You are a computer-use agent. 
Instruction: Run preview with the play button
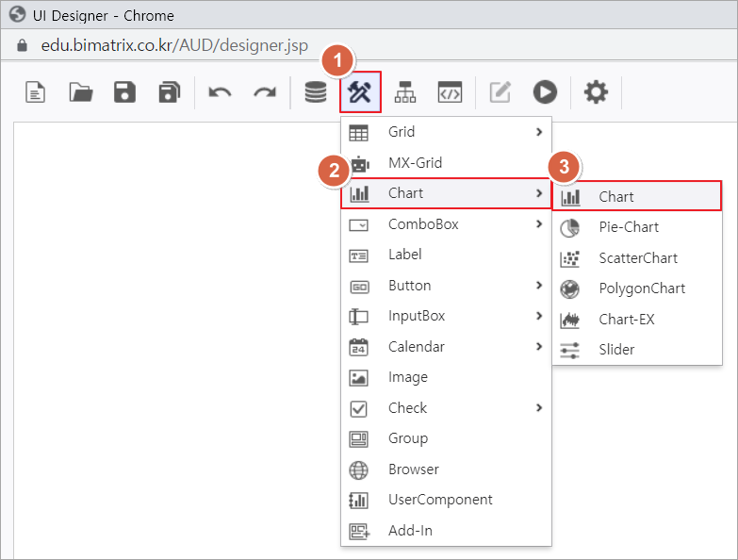[545, 91]
